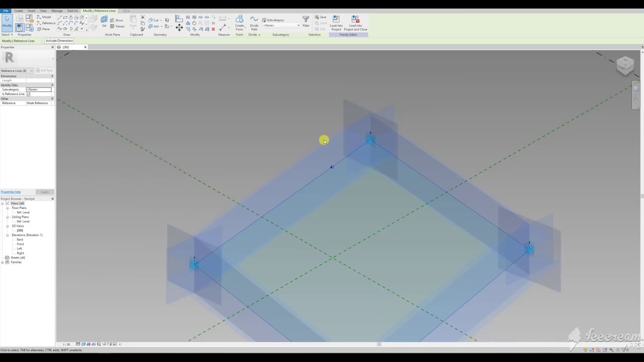Click Show work plane button
The image size is (644, 362).
click(x=117, y=20)
